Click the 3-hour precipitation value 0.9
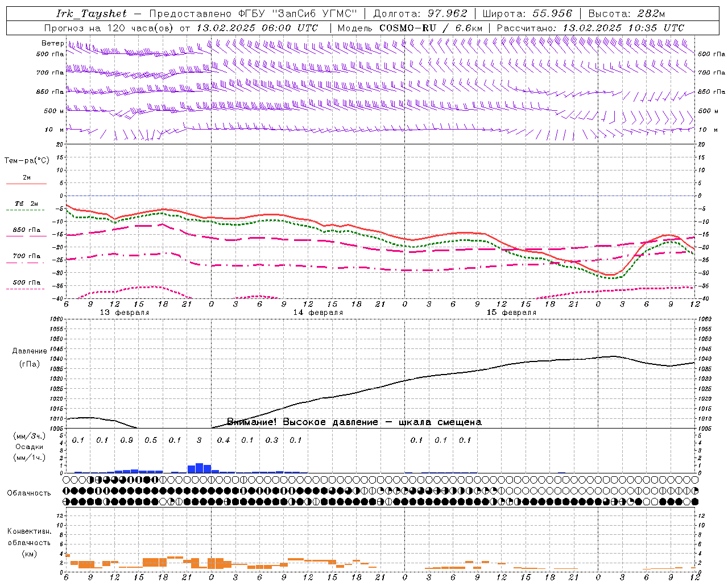 pyautogui.click(x=127, y=440)
